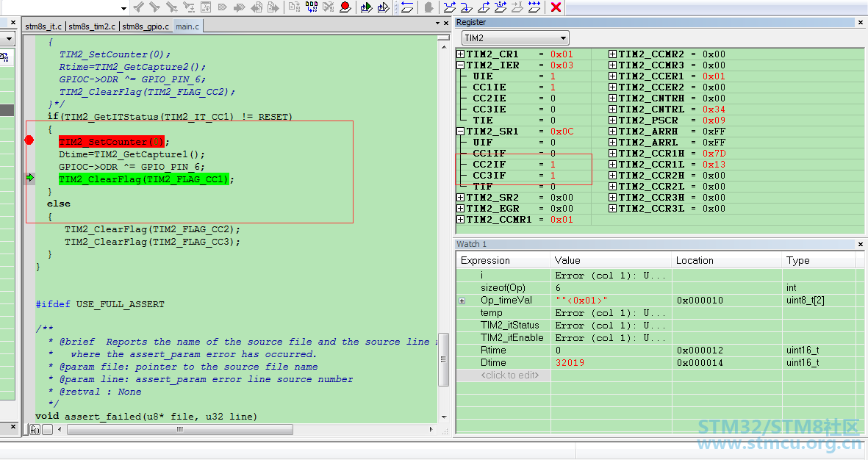Click the Type column header in Watch 1
The height and width of the screenshot is (460, 868).
819,260
